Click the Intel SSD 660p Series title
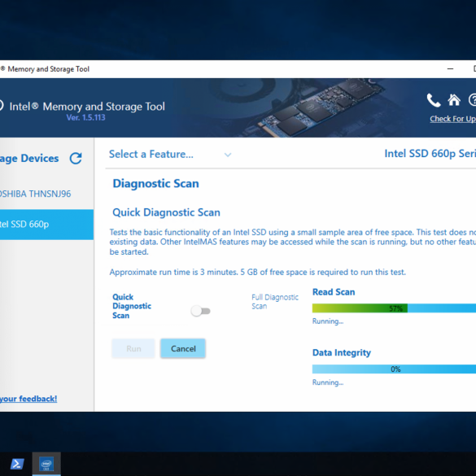The image size is (476, 476). (x=430, y=154)
